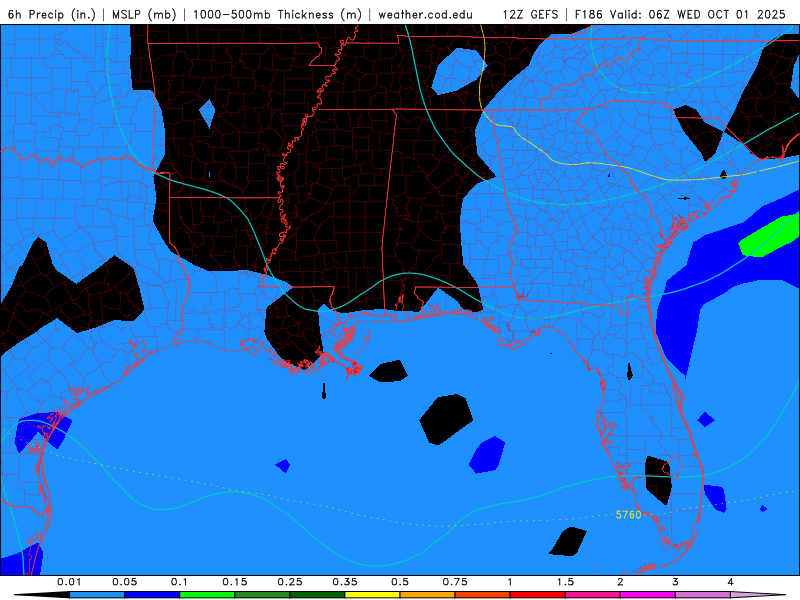Select the bright green 0.1 legend swatch
The image size is (800, 600).
tap(207, 595)
